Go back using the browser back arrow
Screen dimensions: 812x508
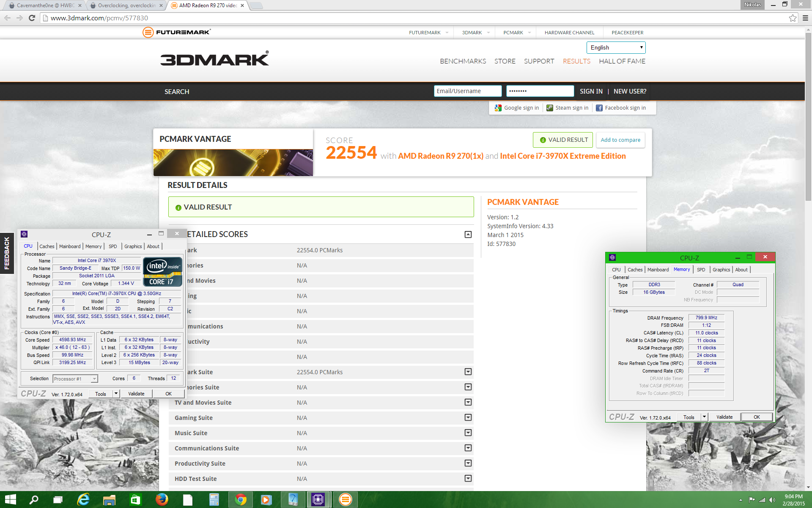click(7, 18)
